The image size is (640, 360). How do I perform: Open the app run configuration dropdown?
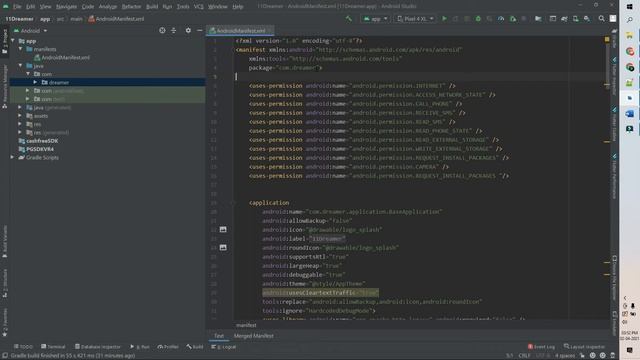(x=376, y=19)
